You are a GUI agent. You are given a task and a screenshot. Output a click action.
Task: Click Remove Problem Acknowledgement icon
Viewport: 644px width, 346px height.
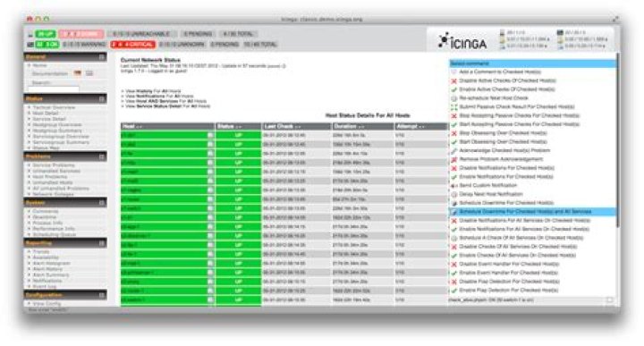(453, 159)
